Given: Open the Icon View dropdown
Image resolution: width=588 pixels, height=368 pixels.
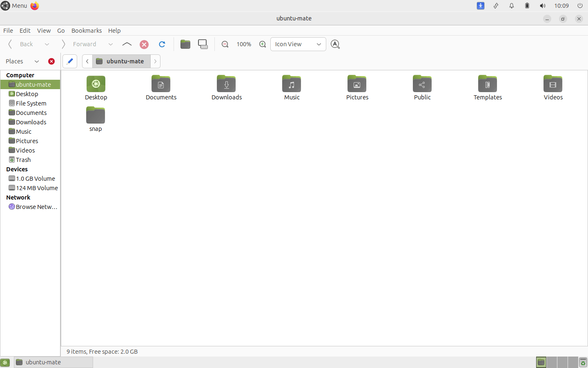Looking at the screenshot, I should click(298, 44).
